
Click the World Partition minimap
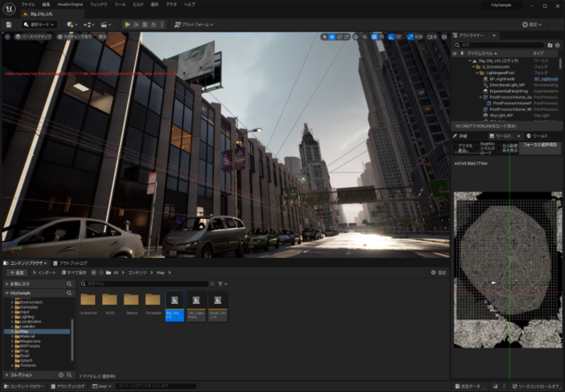pyautogui.click(x=508, y=269)
